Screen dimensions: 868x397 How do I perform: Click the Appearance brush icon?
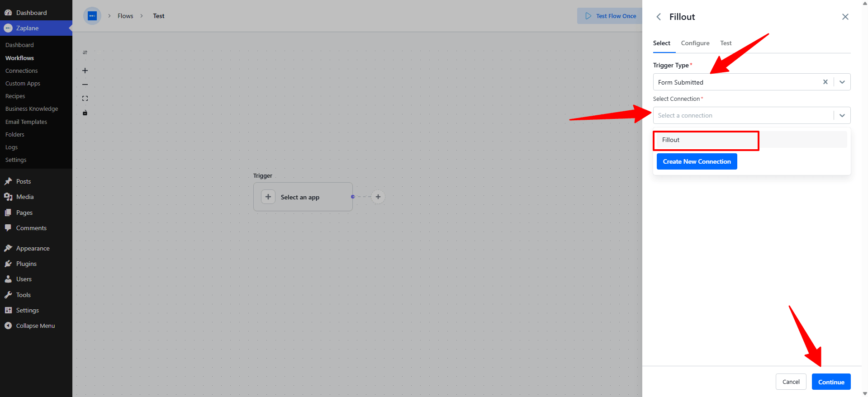8,248
